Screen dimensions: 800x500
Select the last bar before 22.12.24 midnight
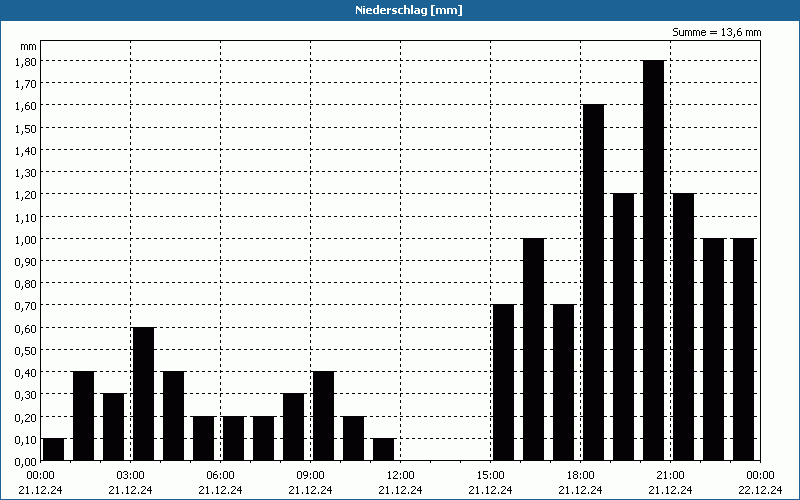[744, 349]
